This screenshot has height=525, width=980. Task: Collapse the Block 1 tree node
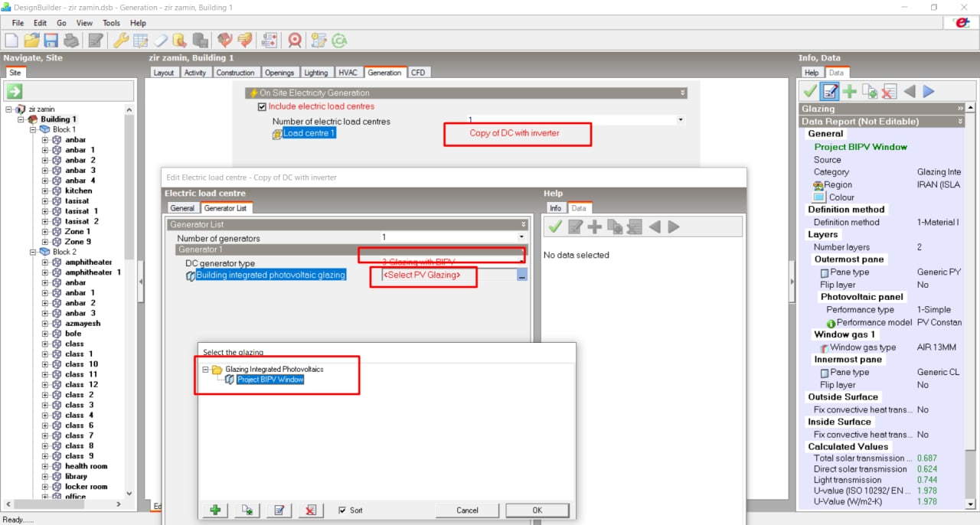point(33,130)
